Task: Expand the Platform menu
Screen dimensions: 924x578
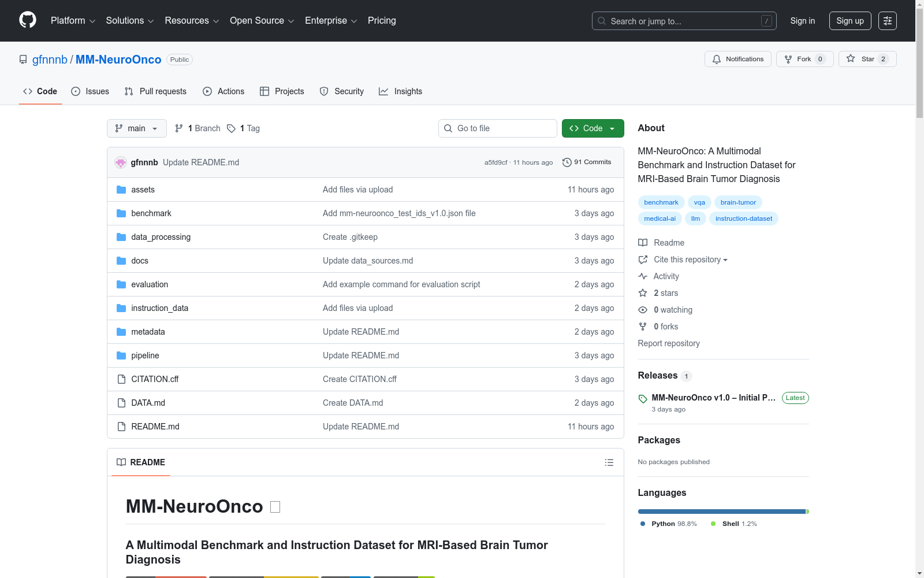Action: tap(73, 21)
